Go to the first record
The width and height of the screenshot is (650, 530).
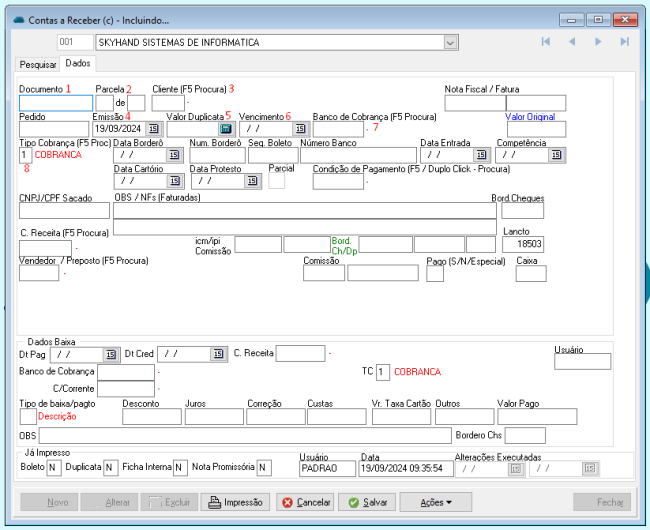[546, 42]
